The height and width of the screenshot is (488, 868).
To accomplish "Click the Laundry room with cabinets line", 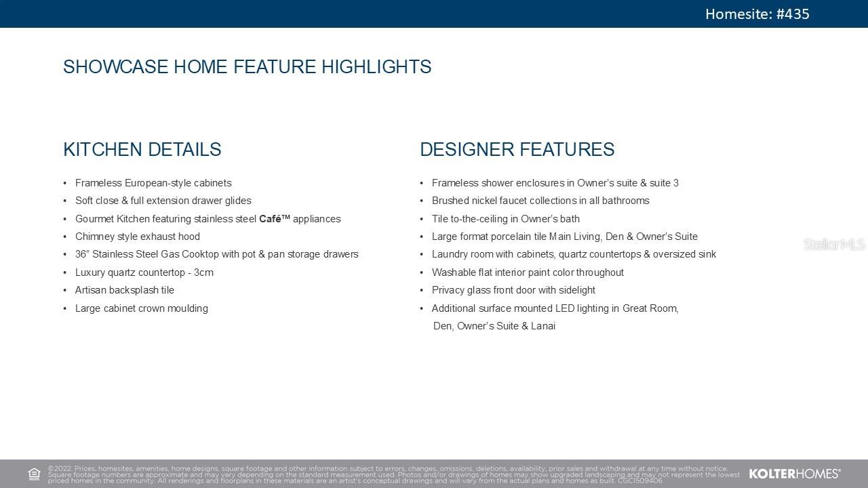I will (574, 254).
